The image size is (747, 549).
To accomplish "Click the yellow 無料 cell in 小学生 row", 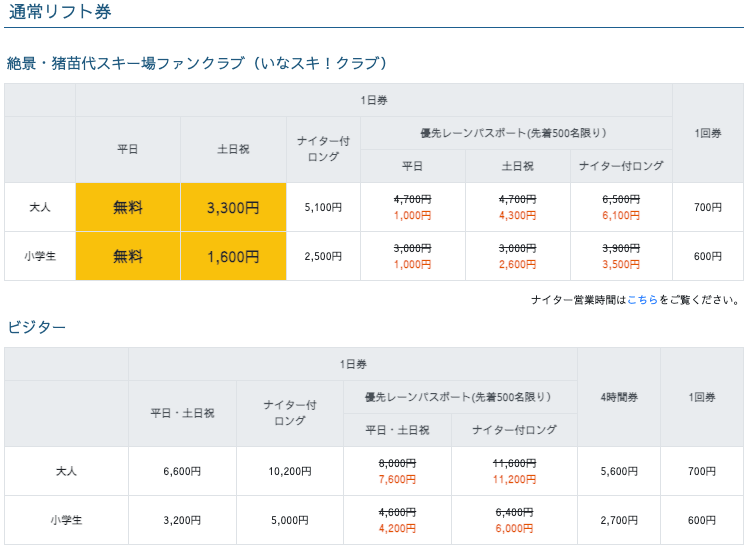I will click(128, 257).
